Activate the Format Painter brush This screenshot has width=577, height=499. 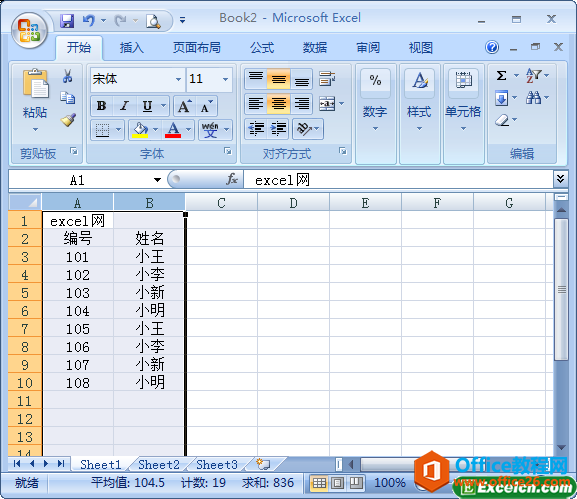(x=68, y=120)
